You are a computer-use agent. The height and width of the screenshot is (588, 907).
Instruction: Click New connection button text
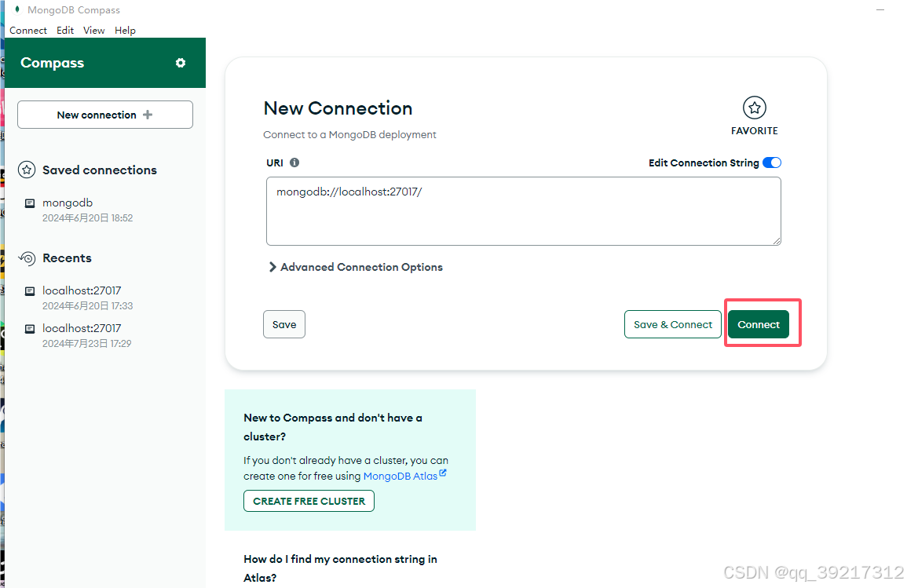[97, 115]
